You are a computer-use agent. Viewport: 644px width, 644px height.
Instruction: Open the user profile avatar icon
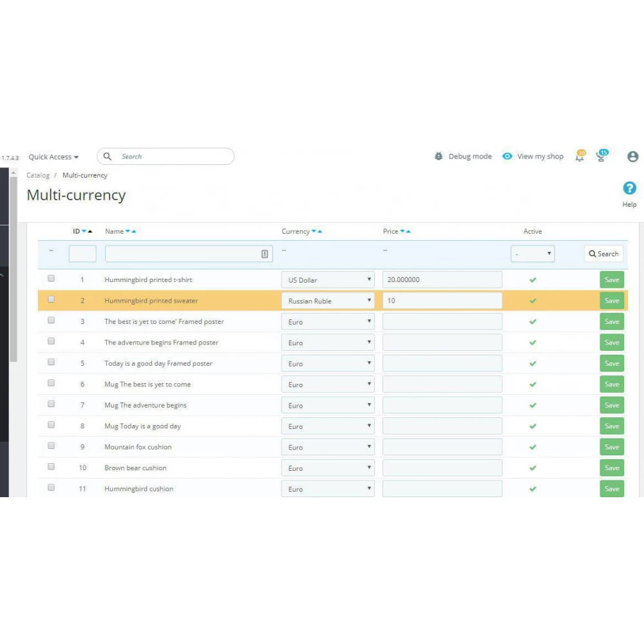pyautogui.click(x=632, y=156)
